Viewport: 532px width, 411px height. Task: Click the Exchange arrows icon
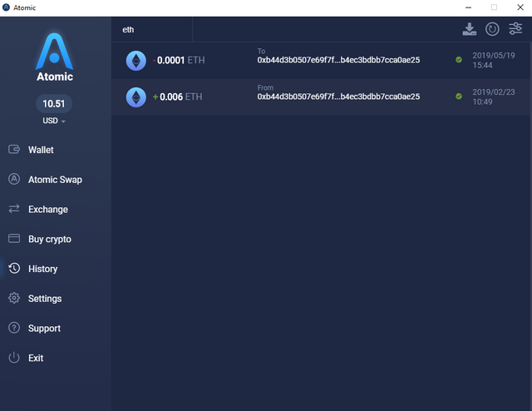[x=14, y=209]
